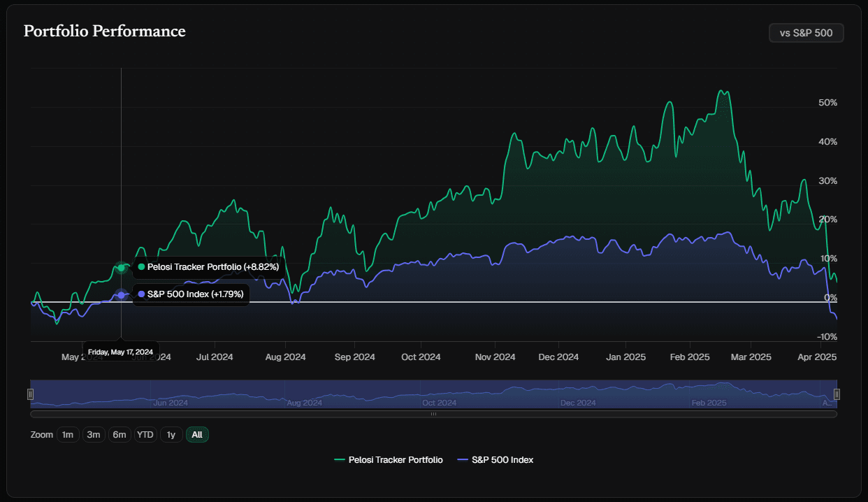The height and width of the screenshot is (502, 868).
Task: Click the 50% y-axis label
Action: pos(827,103)
